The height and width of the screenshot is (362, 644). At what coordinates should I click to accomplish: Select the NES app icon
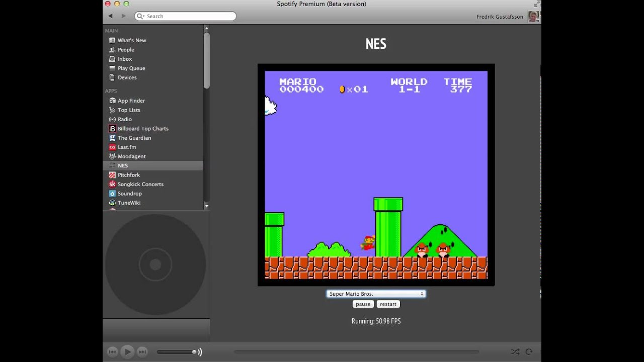112,165
